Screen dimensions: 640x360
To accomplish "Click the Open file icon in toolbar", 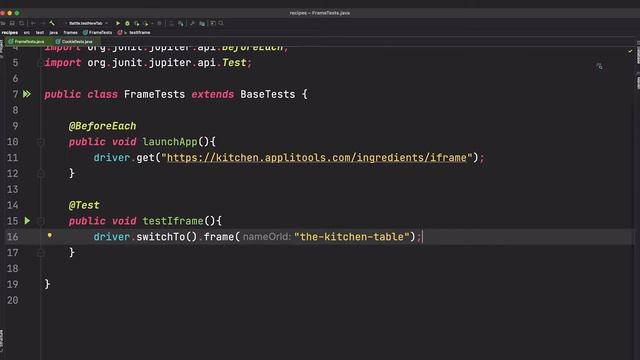I will click(3, 23).
